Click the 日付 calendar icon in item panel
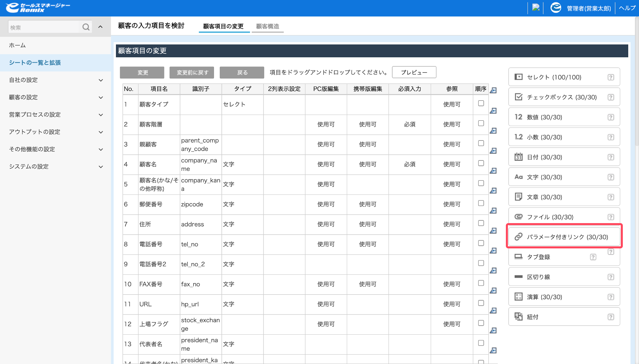This screenshot has height=364, width=639. pyautogui.click(x=518, y=157)
